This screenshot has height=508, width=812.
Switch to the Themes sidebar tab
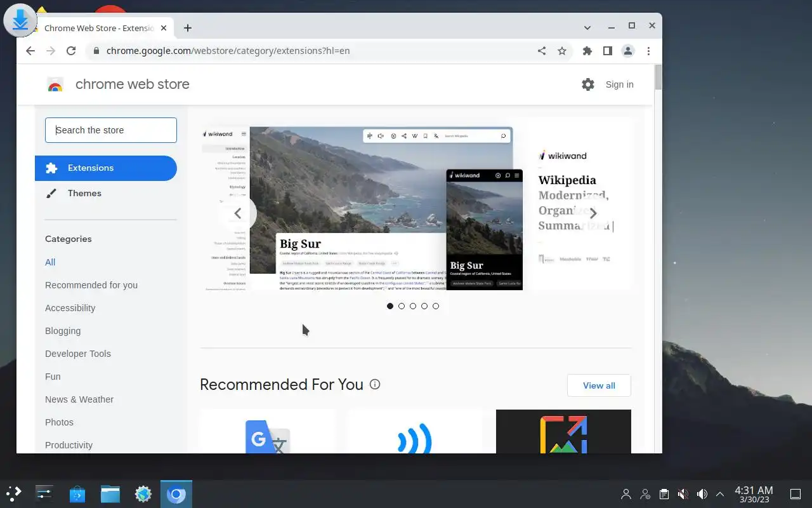point(106,194)
